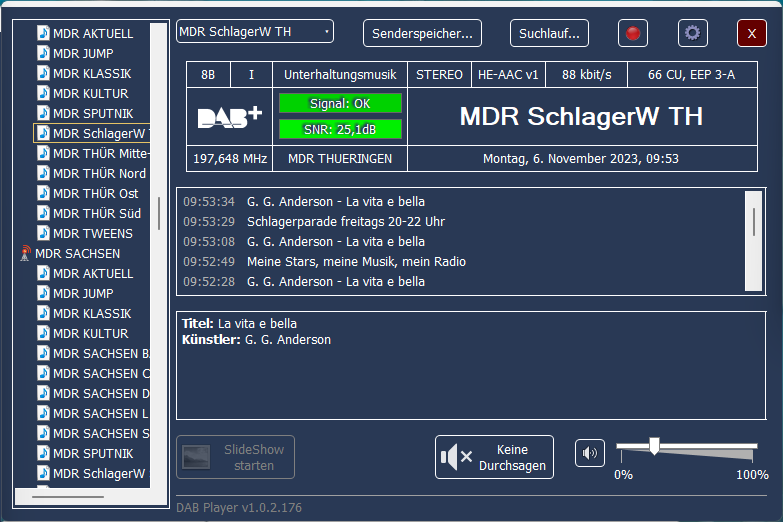Open the MDR SchlagerW TH station dropdown
The image size is (783, 522).
[254, 32]
